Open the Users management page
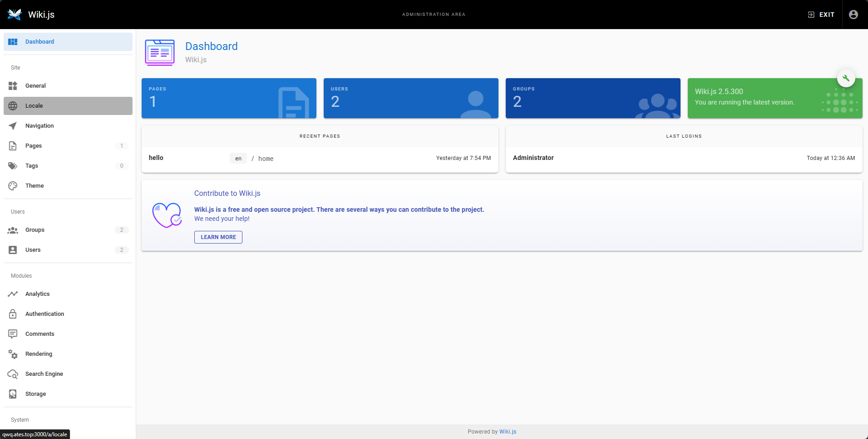 point(68,250)
